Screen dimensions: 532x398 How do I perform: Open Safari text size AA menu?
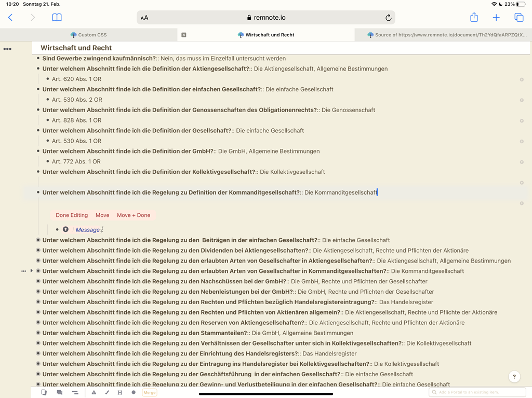[x=144, y=18]
